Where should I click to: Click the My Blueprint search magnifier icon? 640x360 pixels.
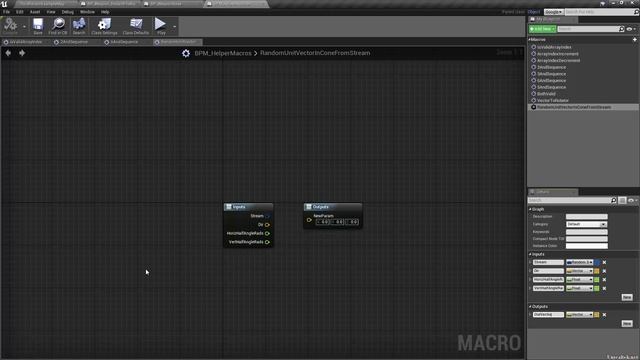tap(622, 29)
